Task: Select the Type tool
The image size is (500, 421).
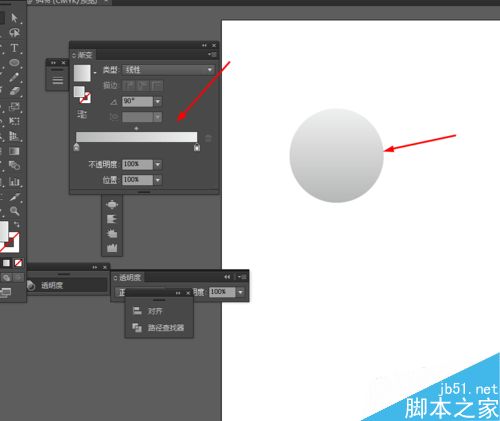Action: [14, 48]
